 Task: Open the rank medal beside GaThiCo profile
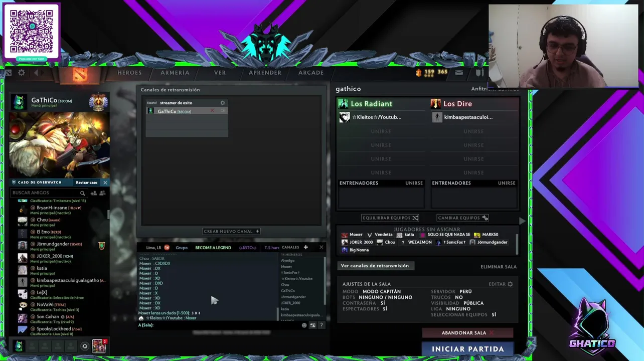click(x=98, y=102)
